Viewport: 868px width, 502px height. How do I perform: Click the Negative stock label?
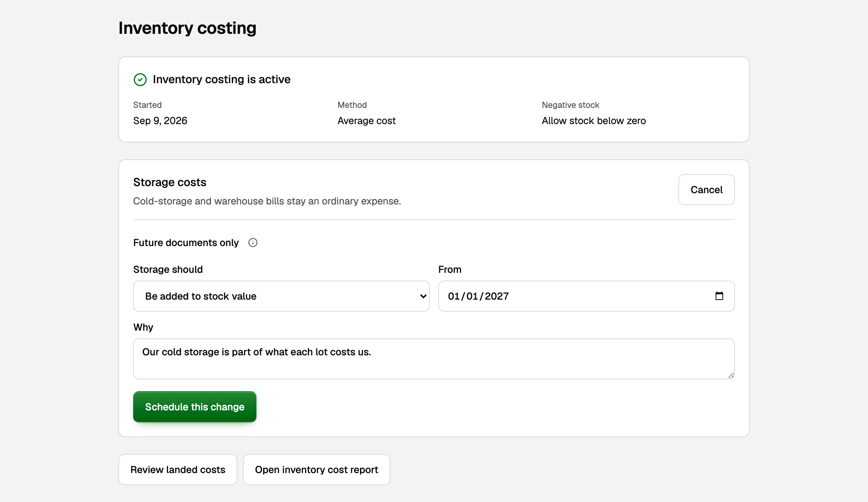pos(570,105)
